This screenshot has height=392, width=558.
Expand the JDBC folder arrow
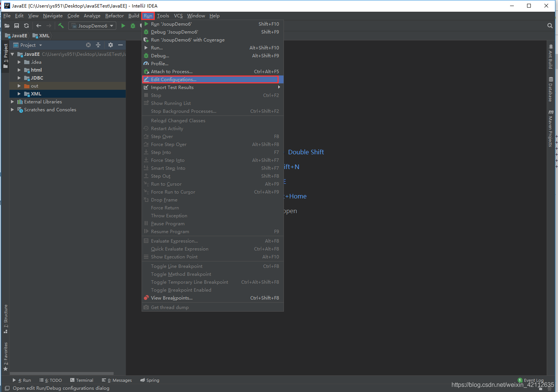19,78
